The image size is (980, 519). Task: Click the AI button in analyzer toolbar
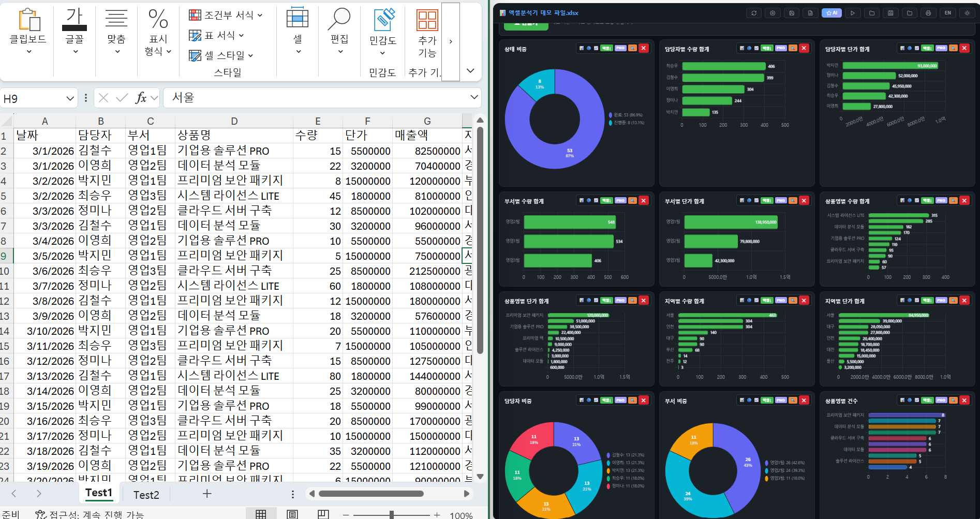point(831,13)
